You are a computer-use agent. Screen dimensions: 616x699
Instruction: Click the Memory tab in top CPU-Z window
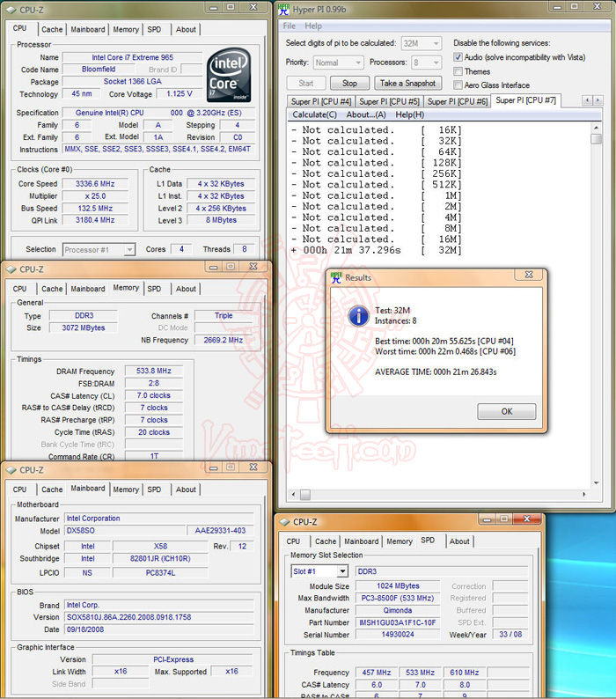tap(126, 29)
